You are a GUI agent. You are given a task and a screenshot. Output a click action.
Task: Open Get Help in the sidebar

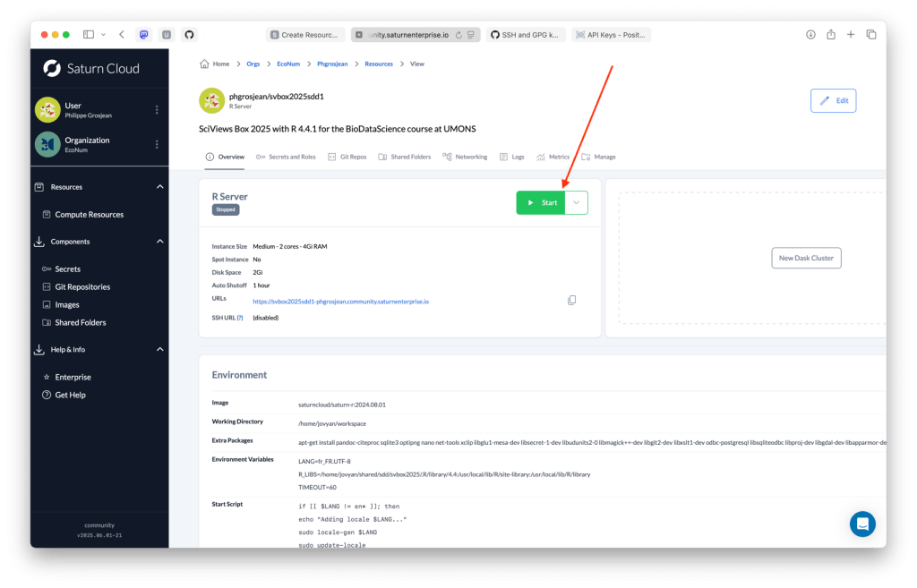click(x=64, y=395)
